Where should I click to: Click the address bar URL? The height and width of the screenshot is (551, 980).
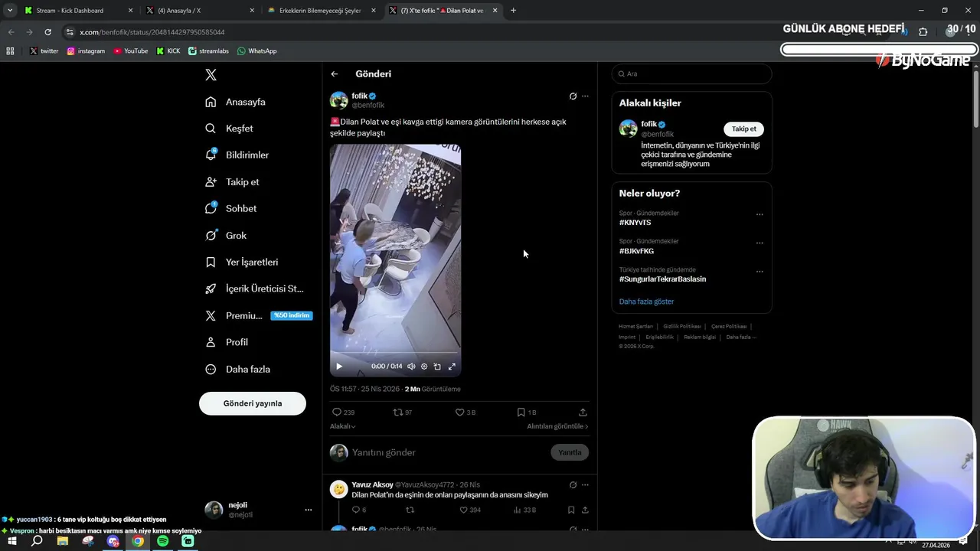coord(152,32)
